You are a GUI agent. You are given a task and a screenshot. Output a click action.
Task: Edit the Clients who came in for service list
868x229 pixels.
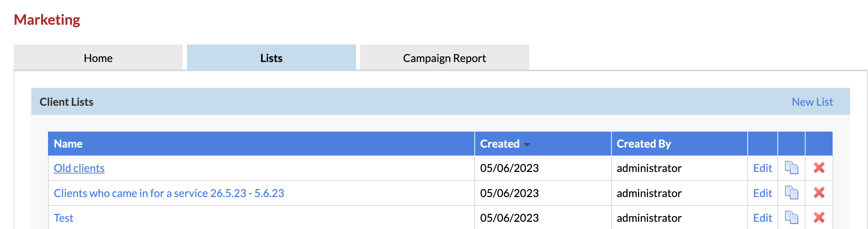pos(763,193)
